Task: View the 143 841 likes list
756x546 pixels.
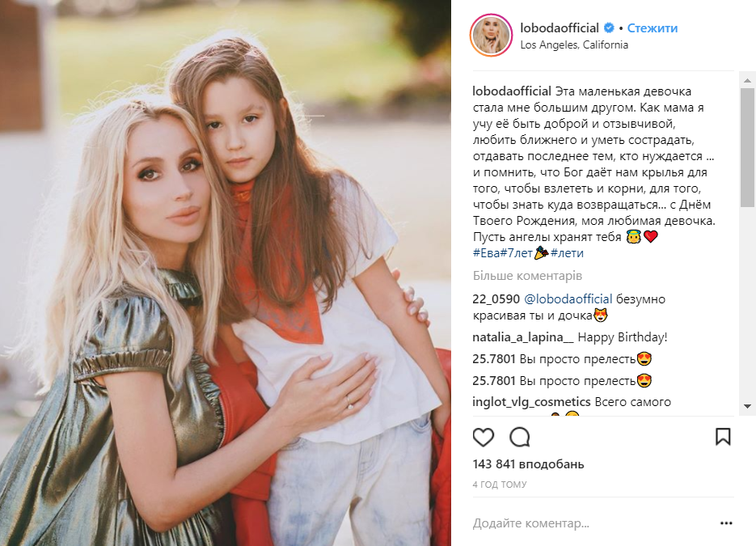Action: pos(528,464)
